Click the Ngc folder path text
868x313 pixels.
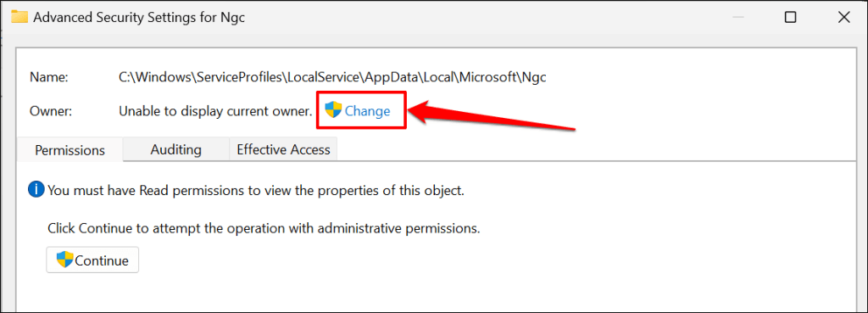(332, 77)
